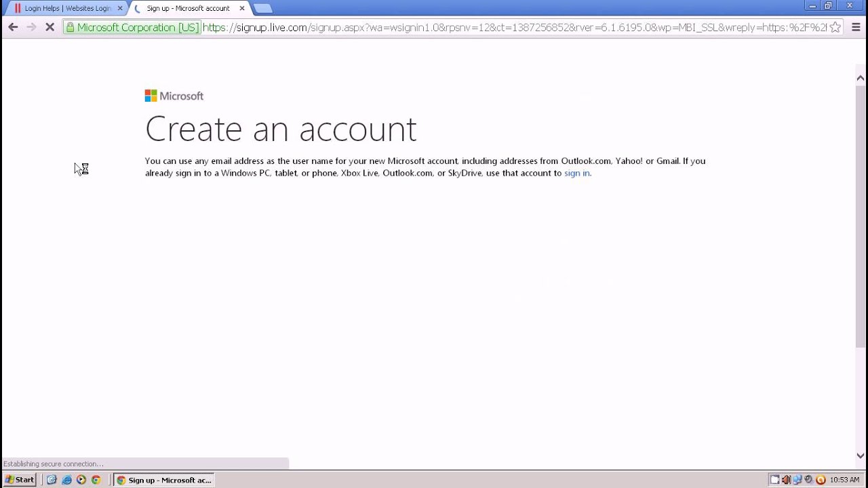Click the Create an account heading
Screen dimensions: 868x488
[x=281, y=129]
